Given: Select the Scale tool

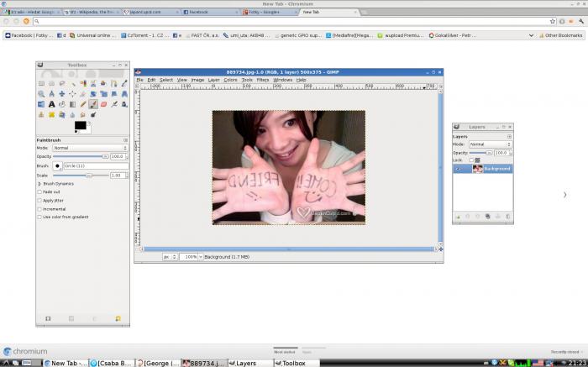Looking at the screenshot, I should coord(104,94).
